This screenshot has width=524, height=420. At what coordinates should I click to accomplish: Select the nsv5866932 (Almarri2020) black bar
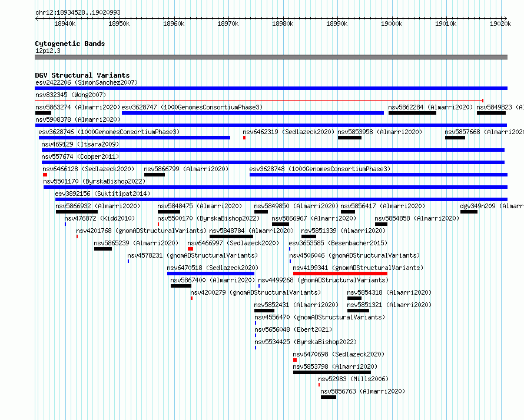[x=77, y=212]
